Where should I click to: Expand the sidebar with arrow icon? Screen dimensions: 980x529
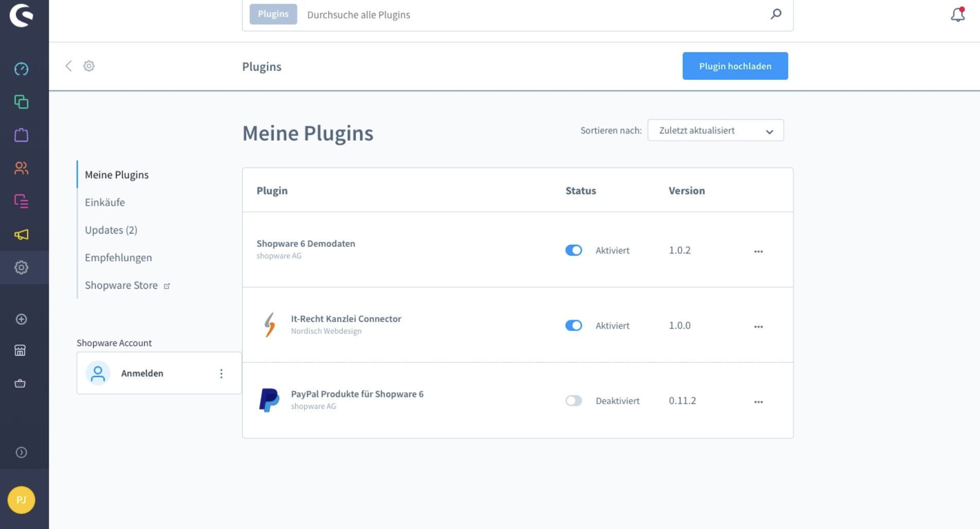pos(21,453)
